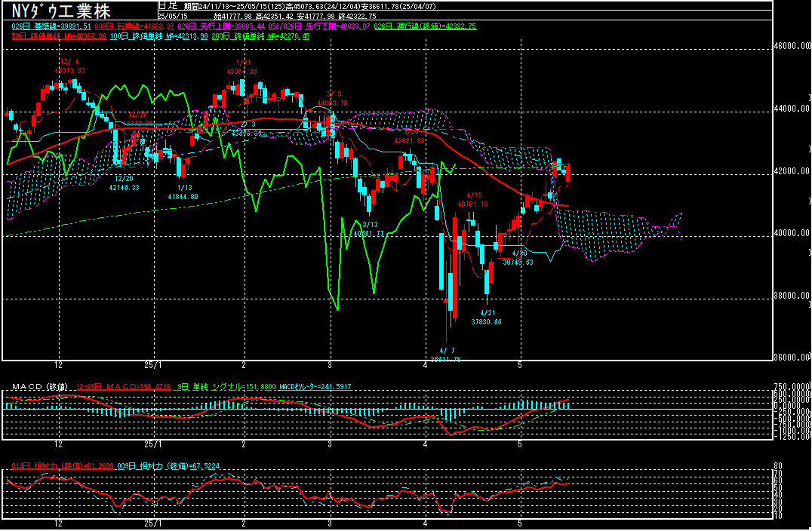This screenshot has height=531, width=812.
Task: Select the 026日 基準線=39891.51 legend
Action: 51,26
